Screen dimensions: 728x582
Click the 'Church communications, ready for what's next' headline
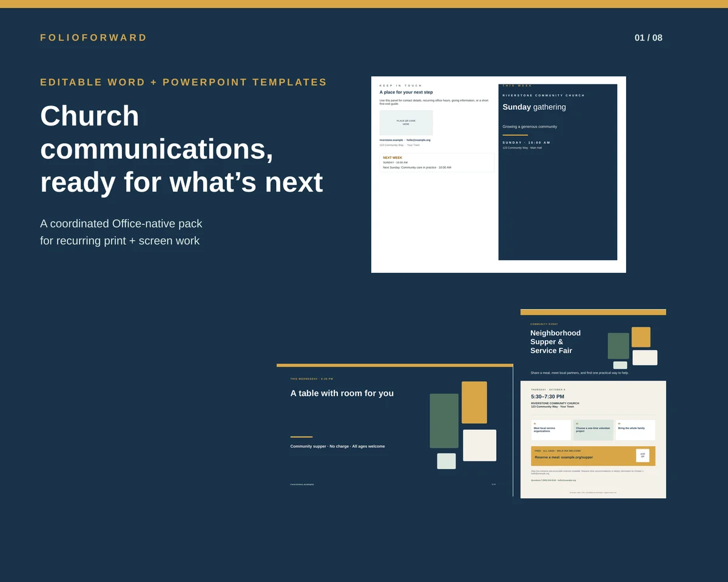181,149
